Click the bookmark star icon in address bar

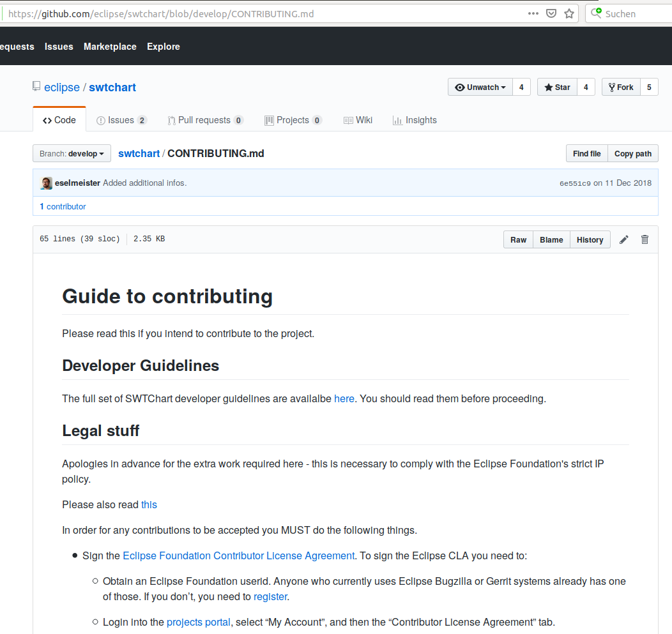tap(569, 13)
